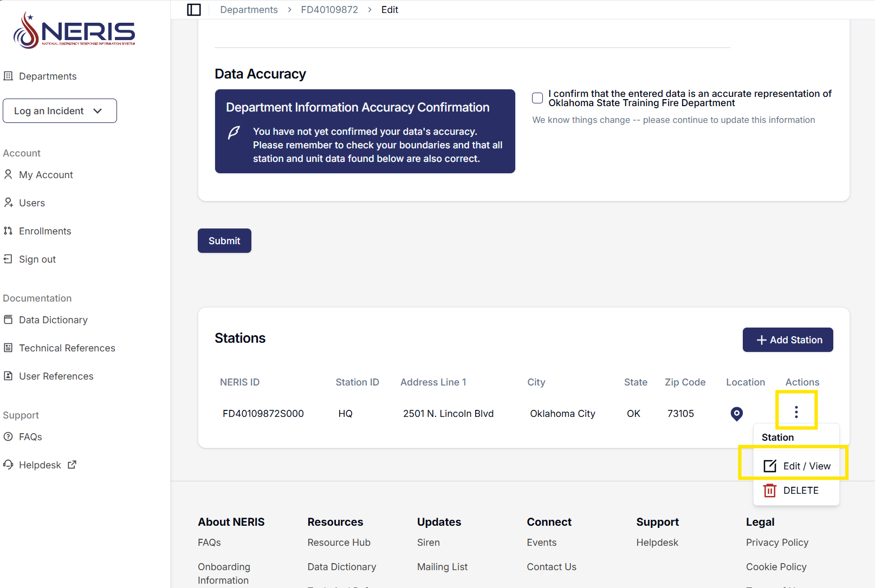The image size is (875, 588).
Task: Click the Edit / View pencil icon
Action: (769, 466)
